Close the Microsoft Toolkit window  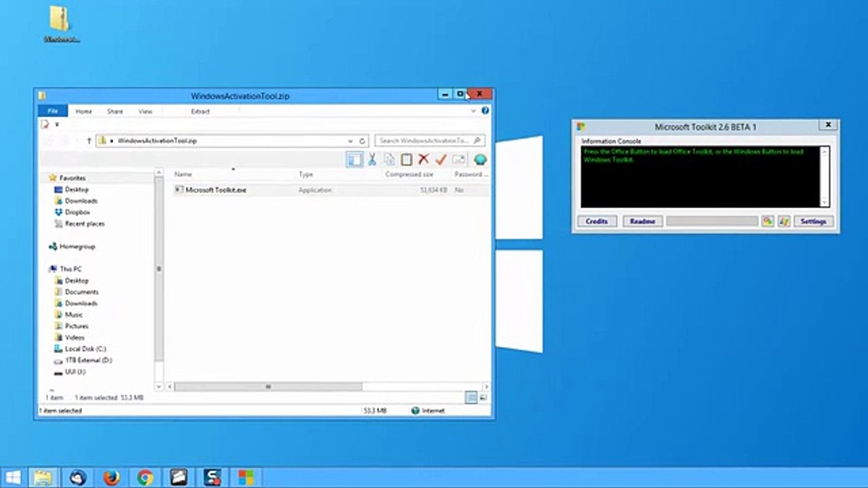coord(828,125)
